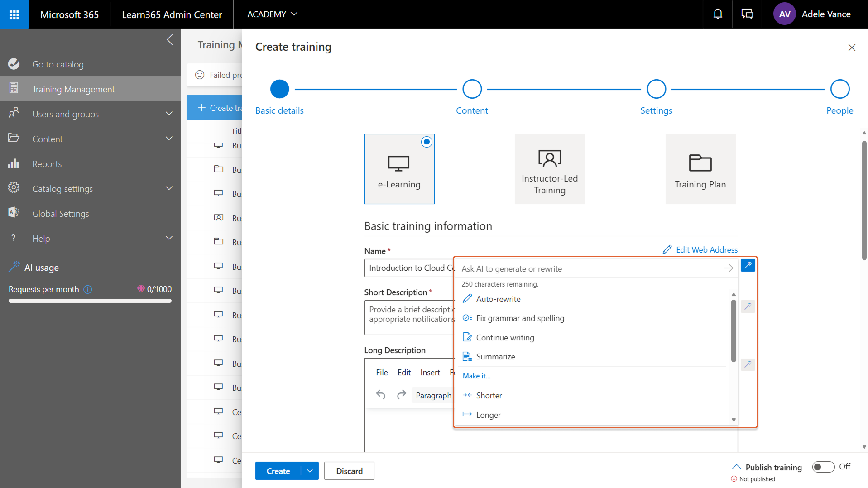This screenshot has width=868, height=488.
Task: Choose Instructor-Led Training type
Action: click(549, 169)
